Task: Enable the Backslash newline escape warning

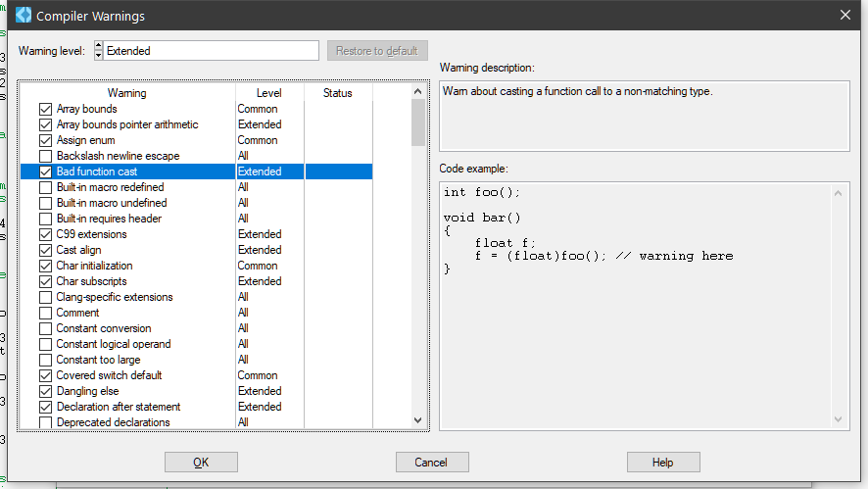Action: (x=45, y=156)
